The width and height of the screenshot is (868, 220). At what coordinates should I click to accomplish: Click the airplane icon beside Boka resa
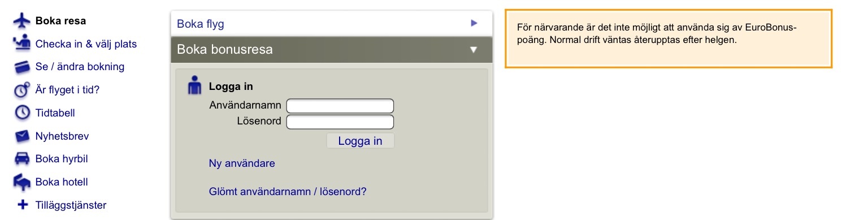(22, 21)
